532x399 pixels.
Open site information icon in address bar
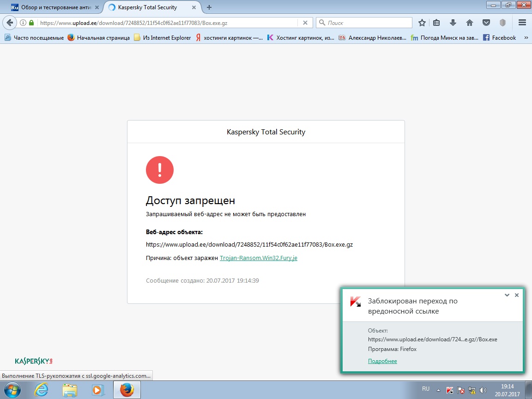(23, 23)
